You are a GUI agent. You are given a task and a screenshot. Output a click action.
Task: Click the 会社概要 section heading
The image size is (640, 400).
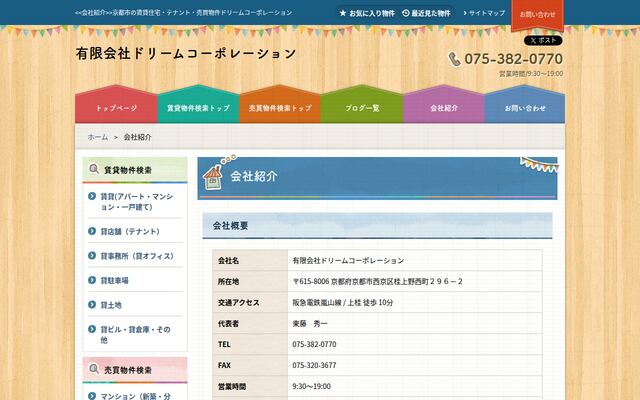pyautogui.click(x=378, y=225)
